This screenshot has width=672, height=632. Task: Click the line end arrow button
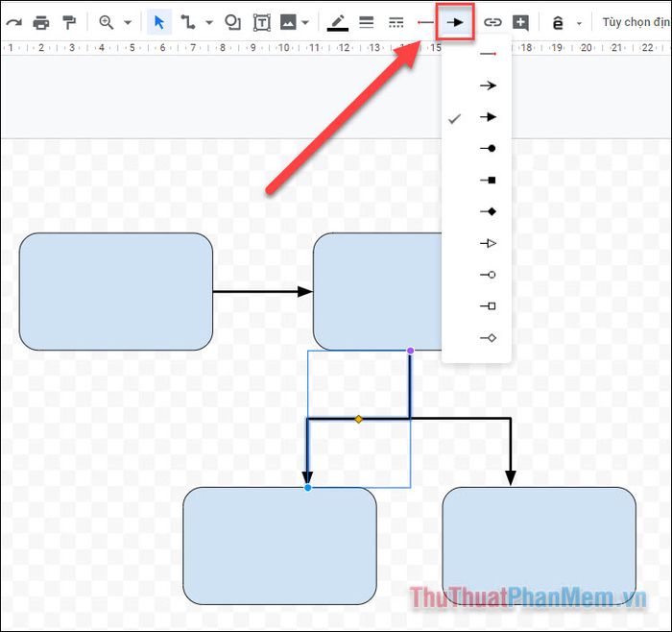click(455, 22)
